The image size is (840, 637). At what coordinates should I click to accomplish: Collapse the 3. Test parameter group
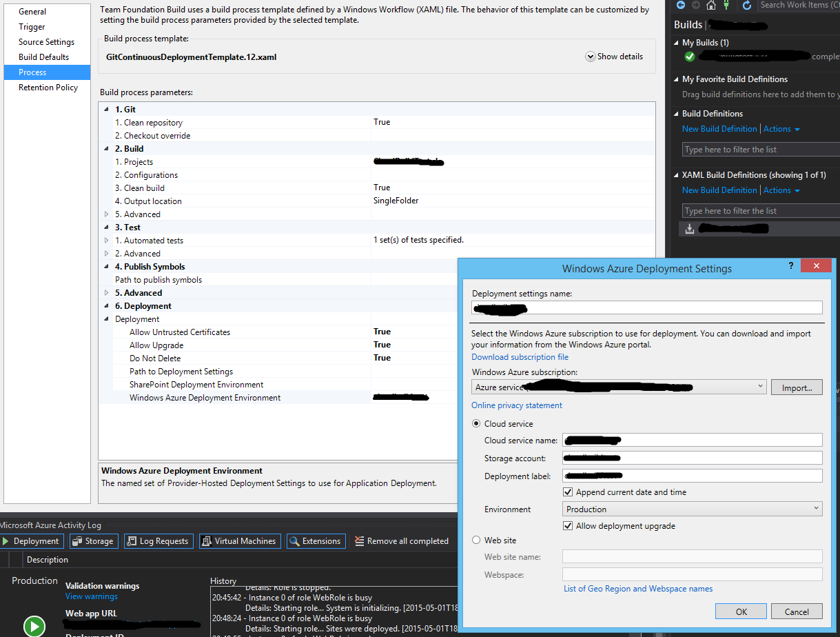click(x=106, y=228)
